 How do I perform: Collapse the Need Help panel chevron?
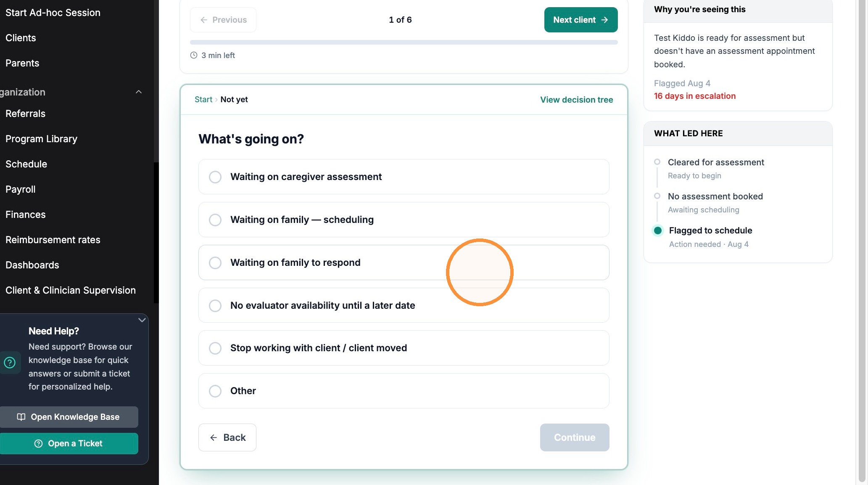tap(142, 320)
